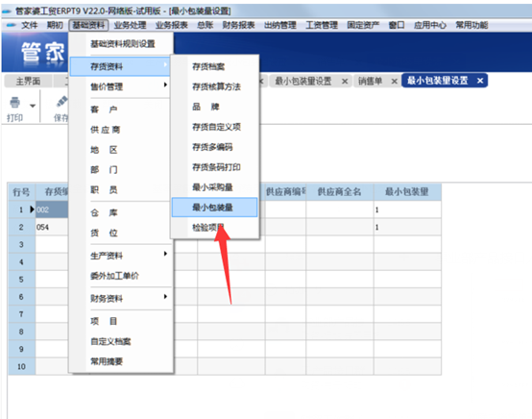Select row number 5 header
The height and width of the screenshot is (419, 532).
click(21, 280)
